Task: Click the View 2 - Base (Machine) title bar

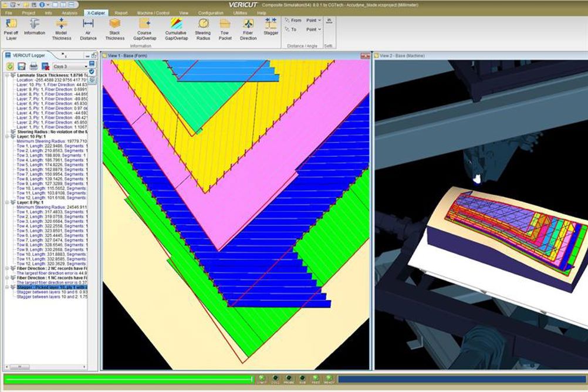Action: 481,56
